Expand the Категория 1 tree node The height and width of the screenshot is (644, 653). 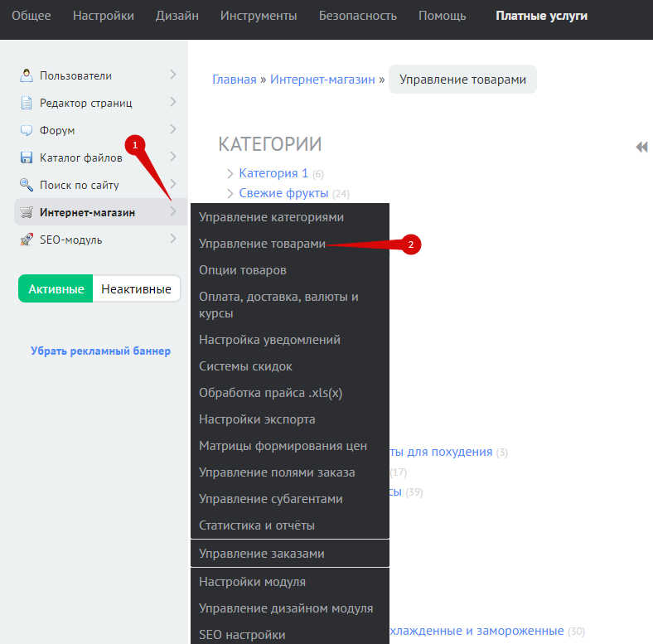230,174
